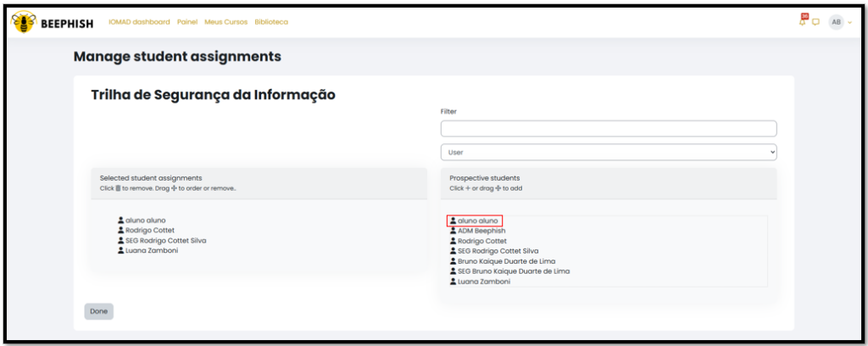Click user icon of selected SEG Rodrigo Cottet Silva
The width and height of the screenshot is (868, 346).
(120, 240)
